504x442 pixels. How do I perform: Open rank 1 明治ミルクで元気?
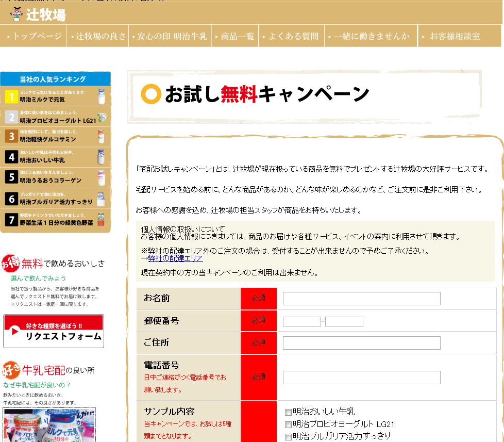(x=55, y=96)
